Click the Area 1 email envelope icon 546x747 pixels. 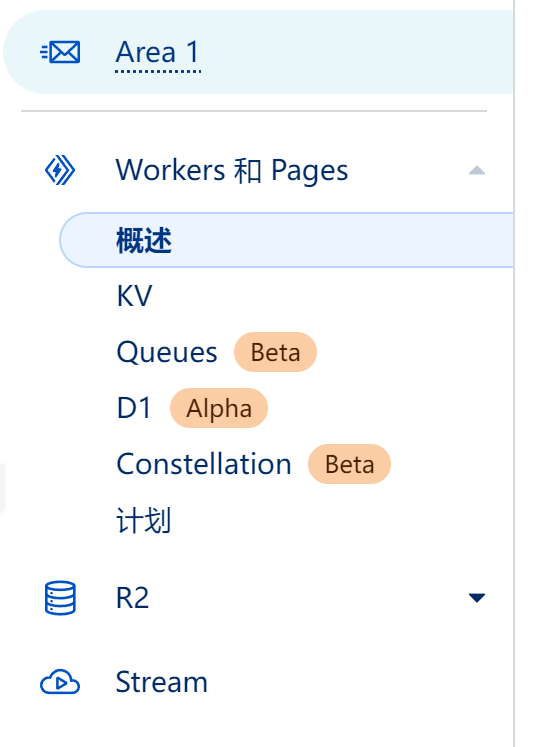pyautogui.click(x=60, y=52)
